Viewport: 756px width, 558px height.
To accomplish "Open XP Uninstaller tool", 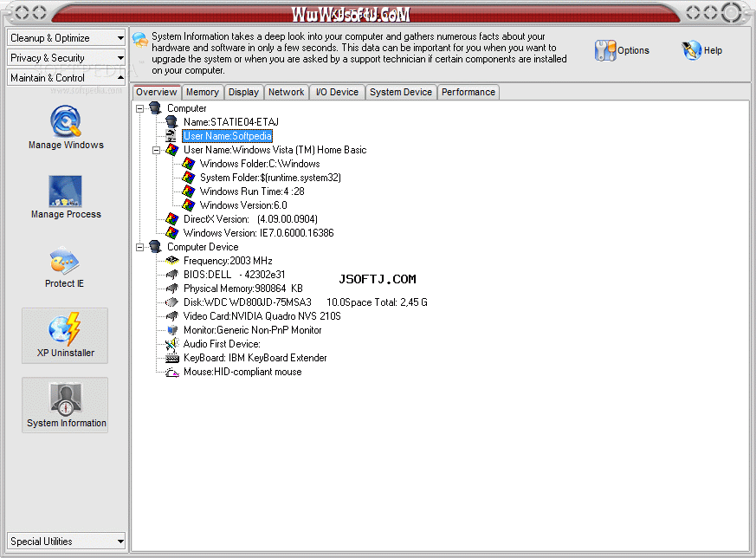I will (x=65, y=328).
